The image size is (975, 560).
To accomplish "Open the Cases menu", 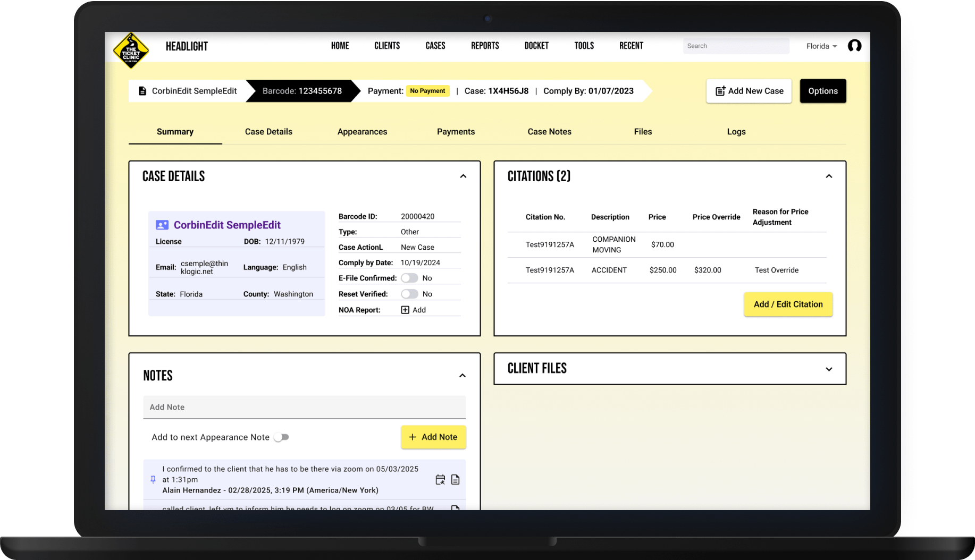I will pos(435,46).
